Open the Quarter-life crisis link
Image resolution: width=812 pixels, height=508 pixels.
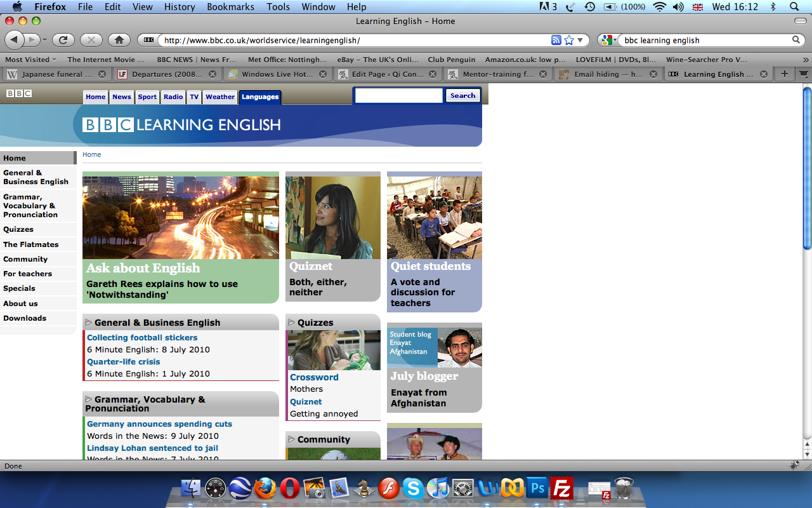tap(124, 362)
